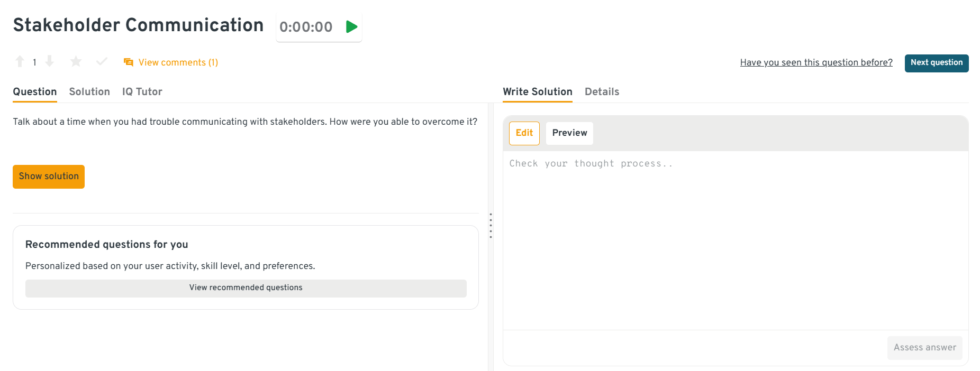The width and height of the screenshot is (980, 371).
Task: Downvote the question with the down arrow
Action: 49,62
